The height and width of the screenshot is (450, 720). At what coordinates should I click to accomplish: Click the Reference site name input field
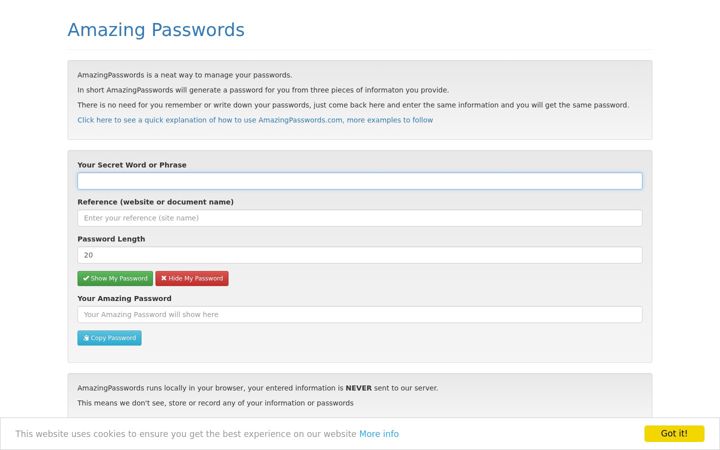(x=360, y=218)
